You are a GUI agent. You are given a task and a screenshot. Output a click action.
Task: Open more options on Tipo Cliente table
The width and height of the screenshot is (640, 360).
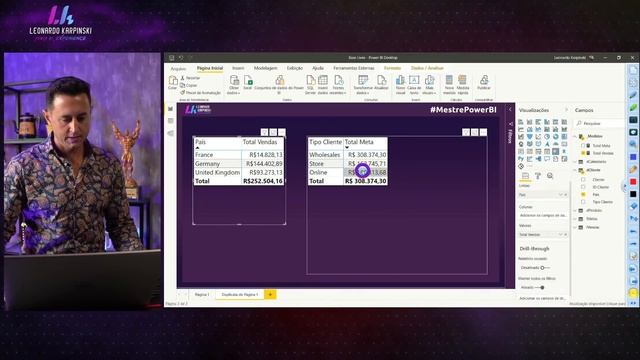click(x=483, y=132)
